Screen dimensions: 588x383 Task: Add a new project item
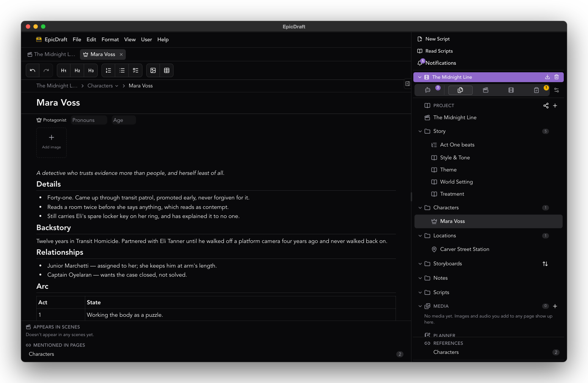pos(555,106)
